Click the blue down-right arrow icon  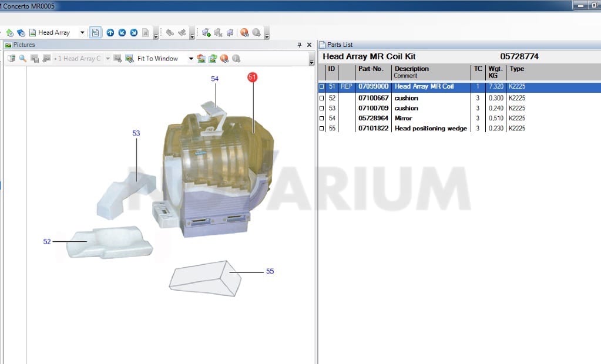pos(134,32)
